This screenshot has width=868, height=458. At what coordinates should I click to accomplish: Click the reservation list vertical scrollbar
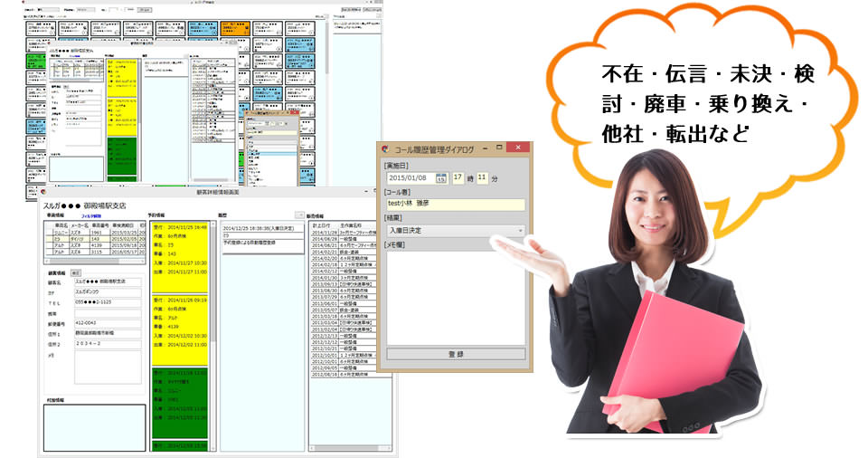point(213,336)
